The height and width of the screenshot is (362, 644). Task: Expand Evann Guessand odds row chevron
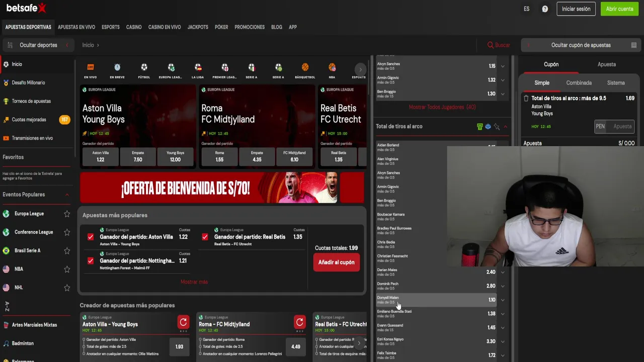(x=503, y=328)
